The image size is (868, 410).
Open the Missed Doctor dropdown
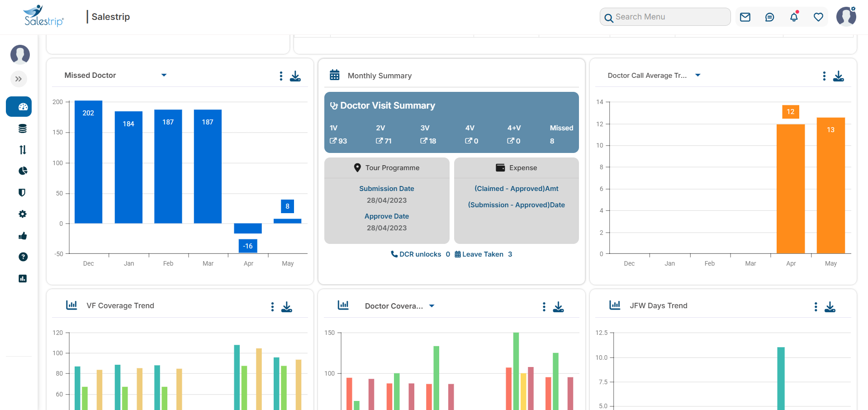tap(164, 75)
